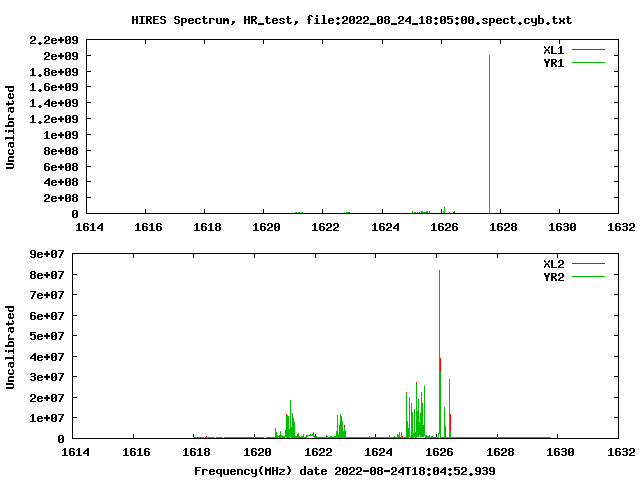Click the 1626 x-axis label in bottom plot

pos(439,452)
